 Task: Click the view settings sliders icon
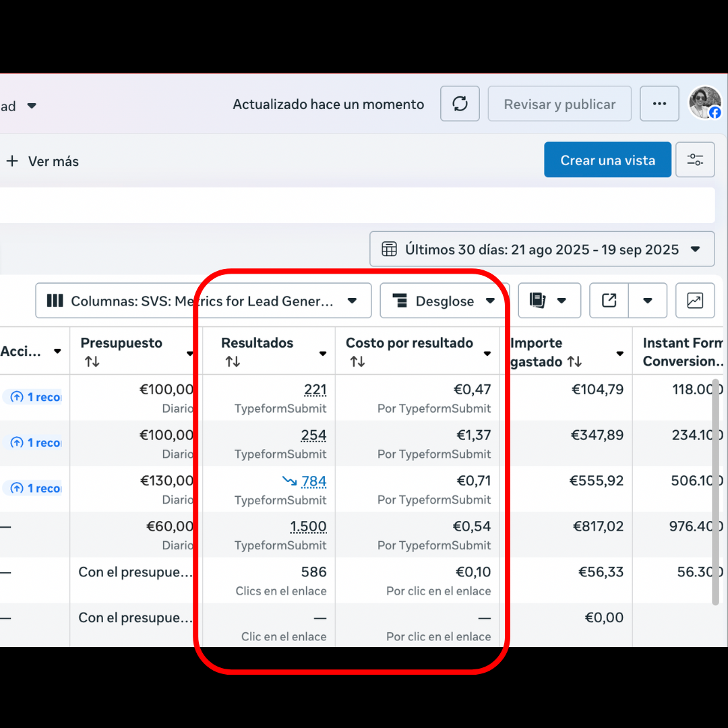[x=695, y=160]
